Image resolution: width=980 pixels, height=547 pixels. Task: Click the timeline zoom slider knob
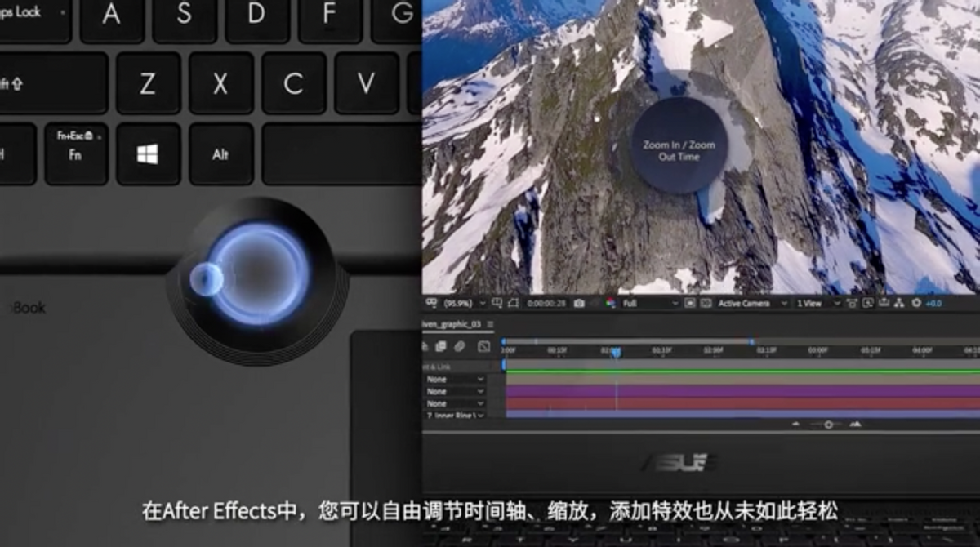[829, 425]
